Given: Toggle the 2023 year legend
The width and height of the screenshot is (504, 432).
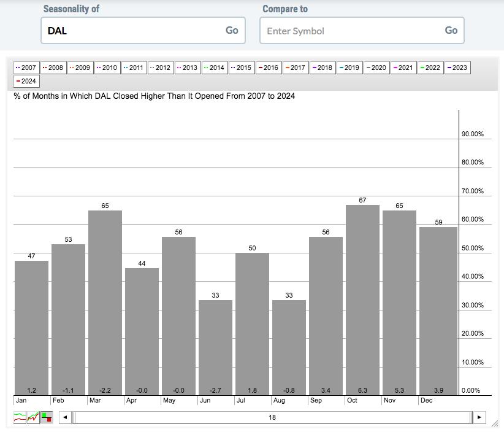Looking at the screenshot, I should [x=457, y=67].
